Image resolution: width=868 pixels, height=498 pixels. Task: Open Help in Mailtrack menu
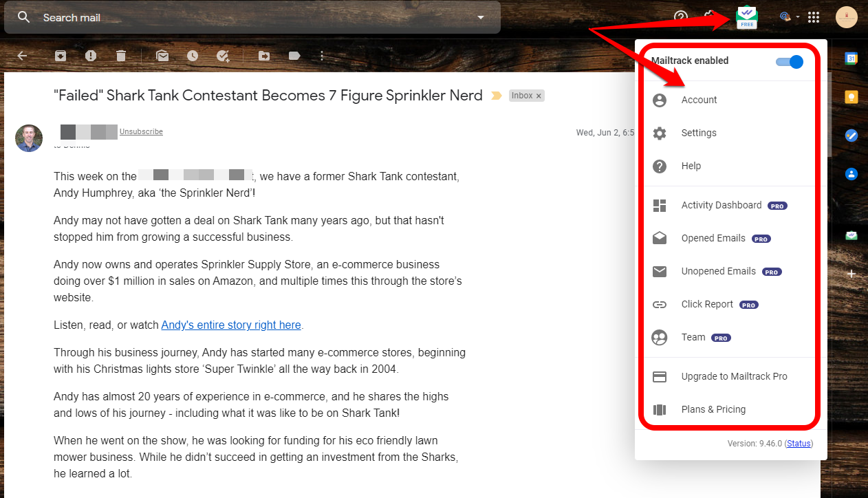730,166
